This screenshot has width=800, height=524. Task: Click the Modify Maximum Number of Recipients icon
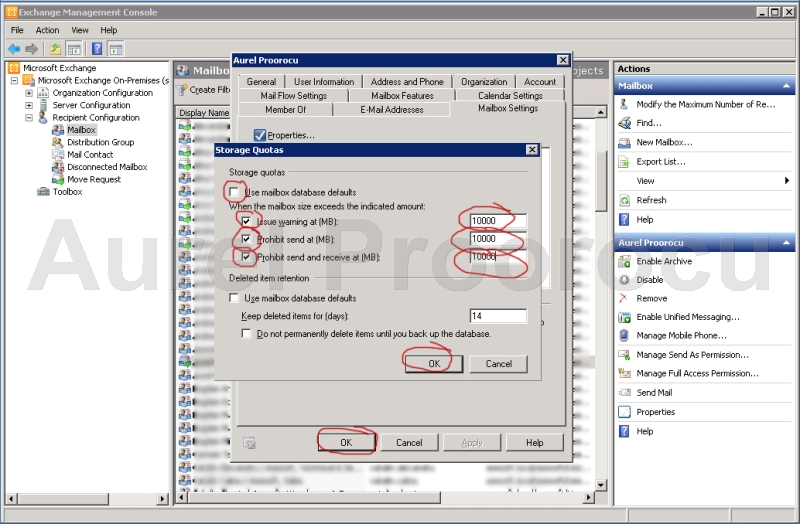624,104
